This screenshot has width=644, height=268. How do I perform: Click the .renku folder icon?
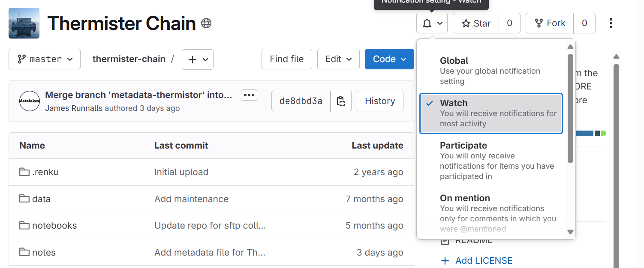24,172
